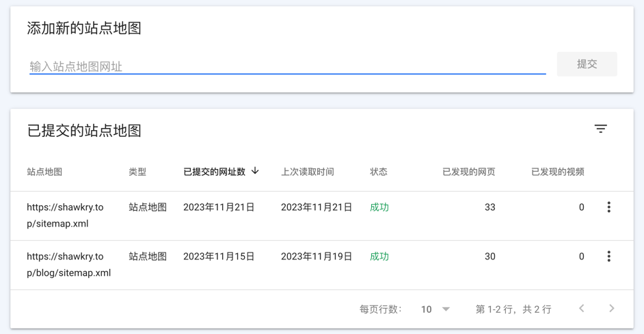This screenshot has width=644, height=334.
Task: Sort by 上次读取时间 column header
Action: [x=307, y=172]
